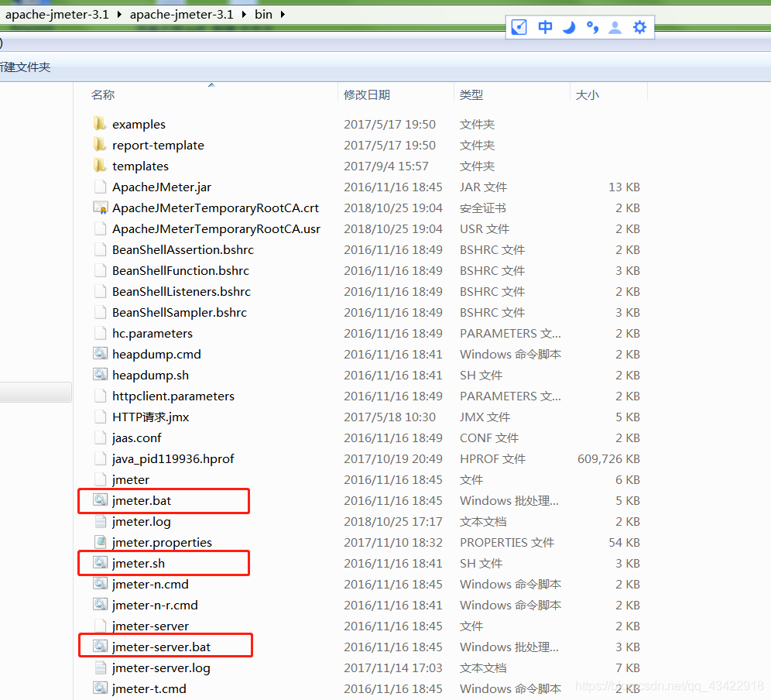The width and height of the screenshot is (771, 700).
Task: Sort by the 名称 column header
Action: [x=103, y=94]
